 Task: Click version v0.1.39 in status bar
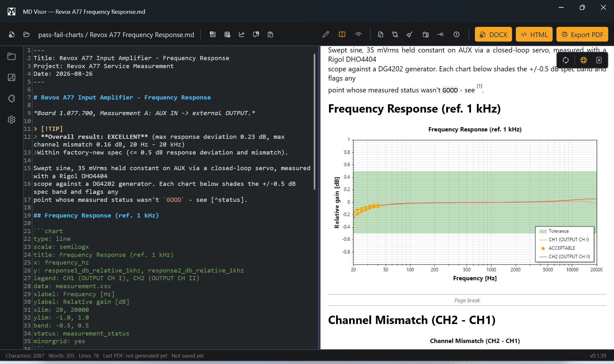(598, 356)
